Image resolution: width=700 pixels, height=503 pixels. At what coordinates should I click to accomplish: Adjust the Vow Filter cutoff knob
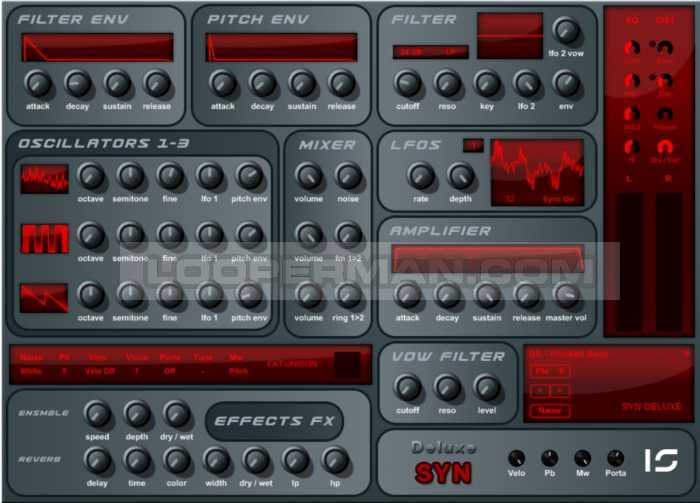[408, 387]
